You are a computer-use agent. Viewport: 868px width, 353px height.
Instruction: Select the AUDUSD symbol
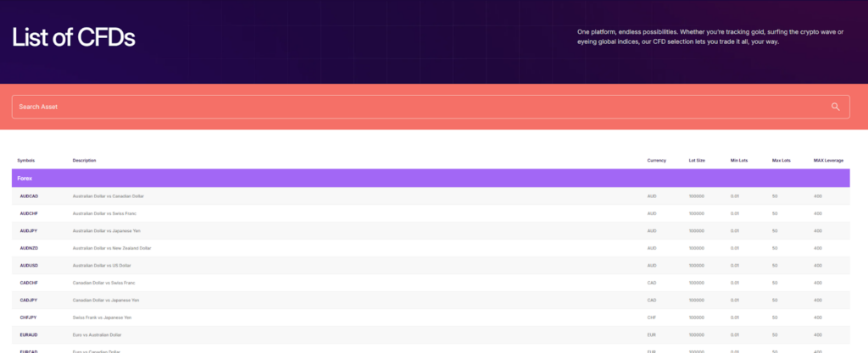click(x=29, y=265)
